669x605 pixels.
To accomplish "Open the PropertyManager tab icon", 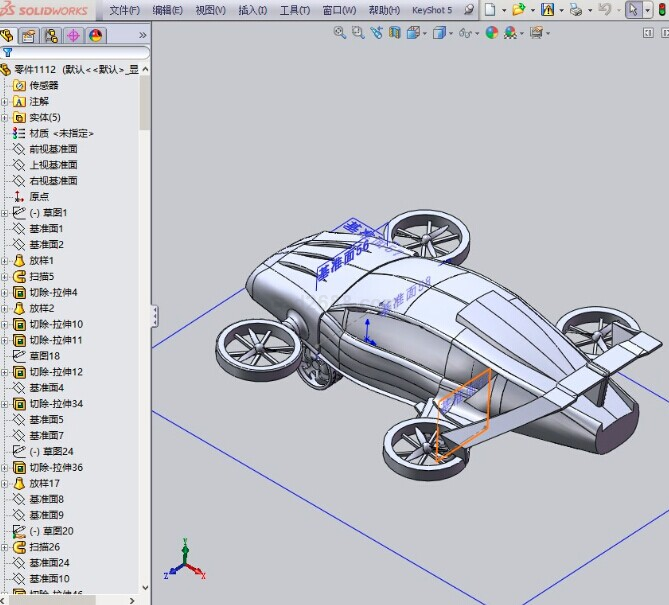I will [29, 36].
